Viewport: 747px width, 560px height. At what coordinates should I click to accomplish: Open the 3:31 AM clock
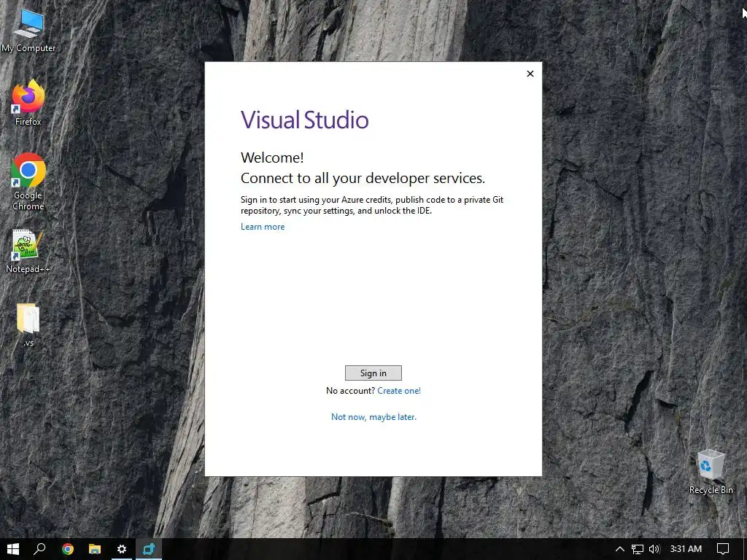pos(686,549)
